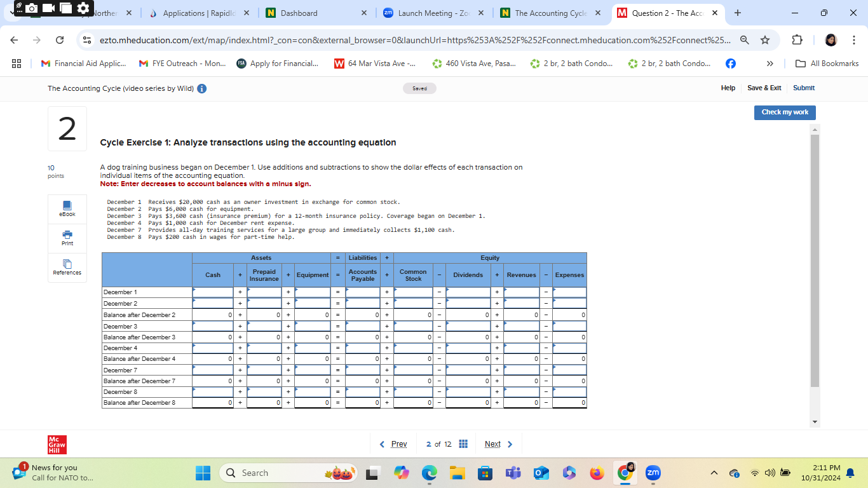
Task: Switch to The Accounting Cycle tab
Action: pyautogui.click(x=552, y=13)
